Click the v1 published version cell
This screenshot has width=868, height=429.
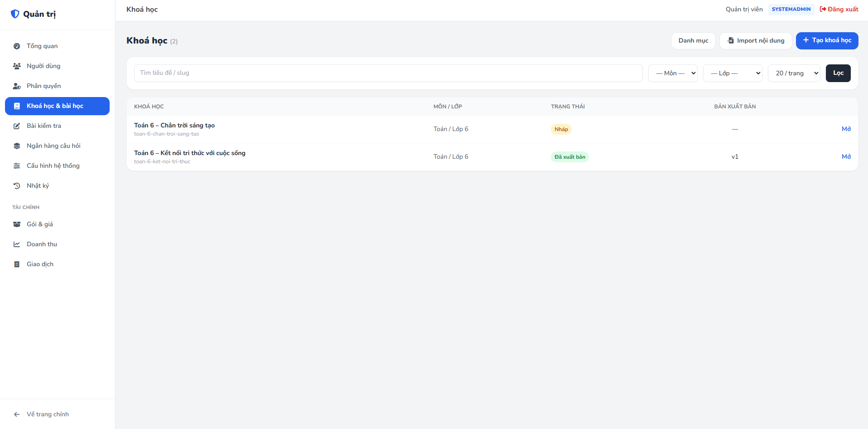coord(735,157)
